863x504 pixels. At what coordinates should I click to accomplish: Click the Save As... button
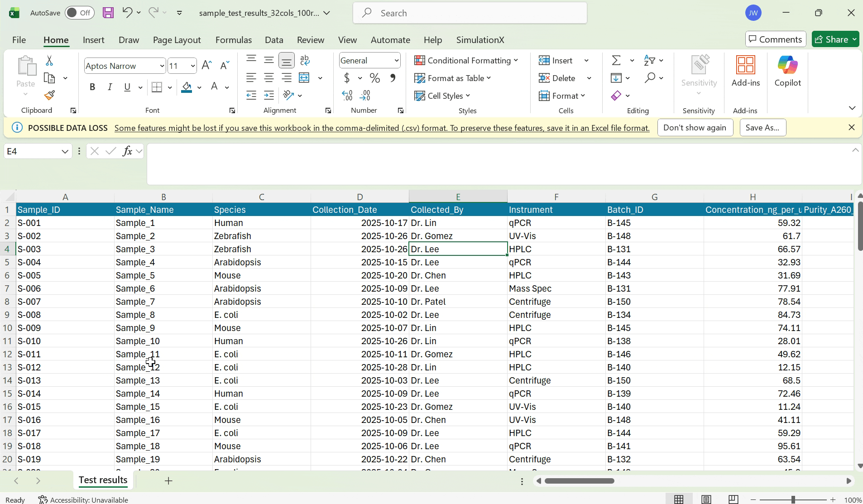tap(762, 128)
